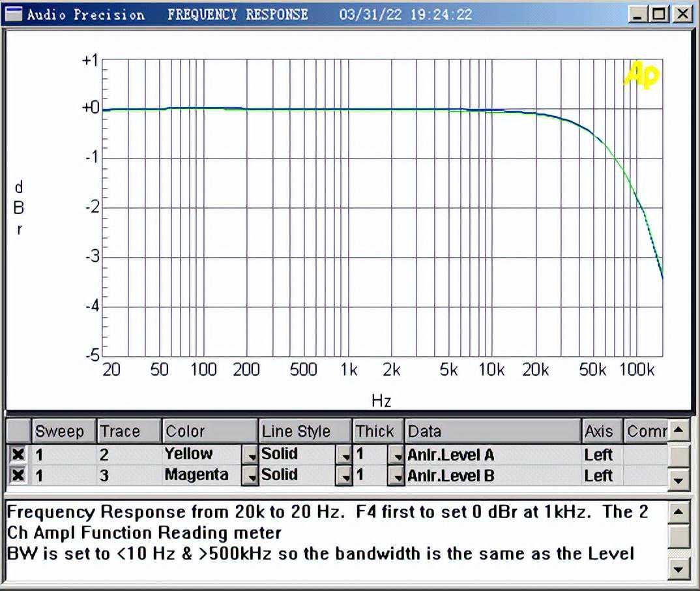Uncheck the trace 2 Anlr.Level A checkbox
This screenshot has width=700, height=591.
tap(18, 455)
